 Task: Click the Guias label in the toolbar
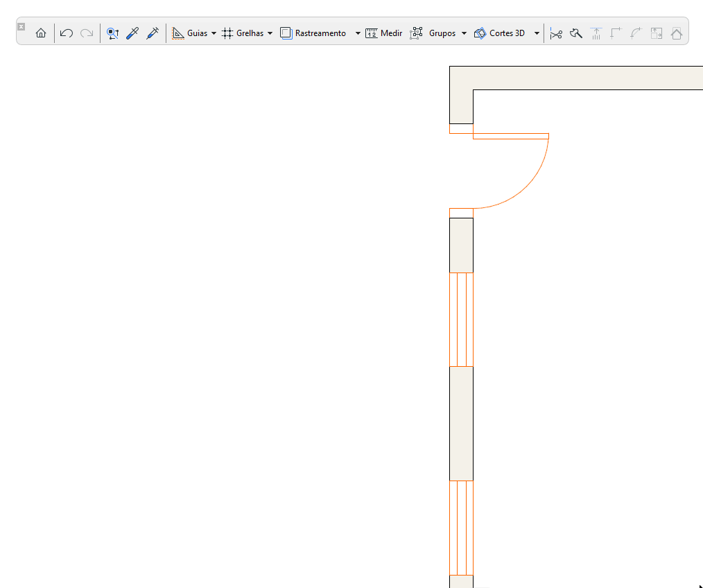tap(197, 33)
